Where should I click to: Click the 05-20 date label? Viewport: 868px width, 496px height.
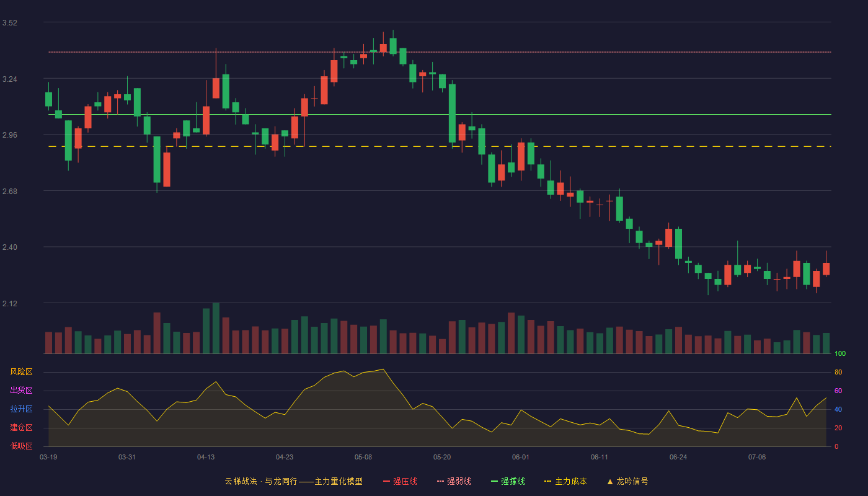point(442,457)
